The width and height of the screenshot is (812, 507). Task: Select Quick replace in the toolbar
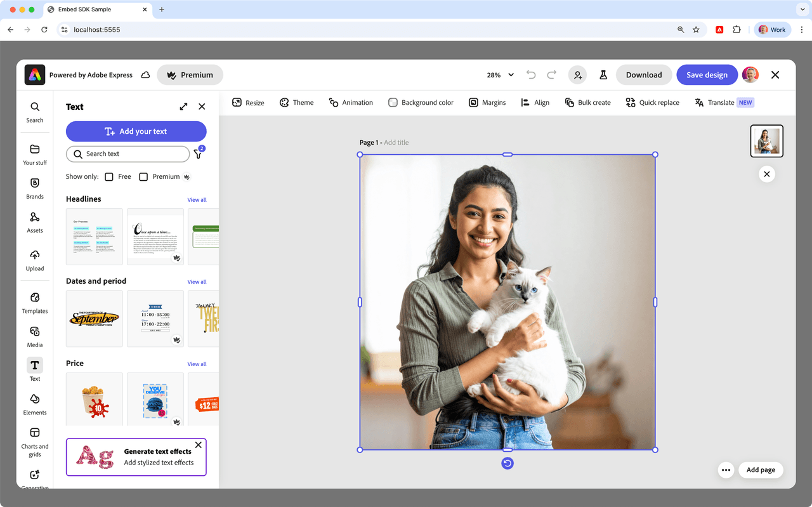point(652,103)
